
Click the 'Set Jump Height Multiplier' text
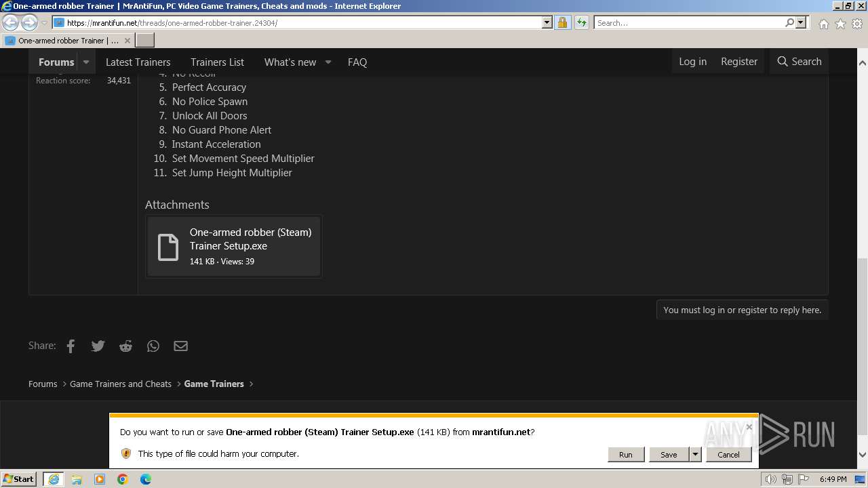click(232, 173)
